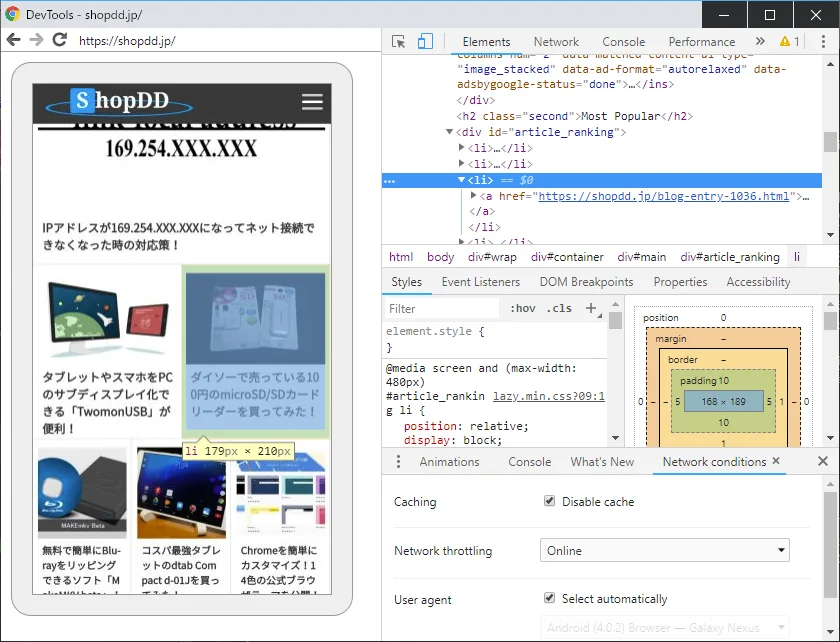Open the blog-entry-1036.html link
This screenshot has height=642, width=840.
pyautogui.click(x=663, y=196)
